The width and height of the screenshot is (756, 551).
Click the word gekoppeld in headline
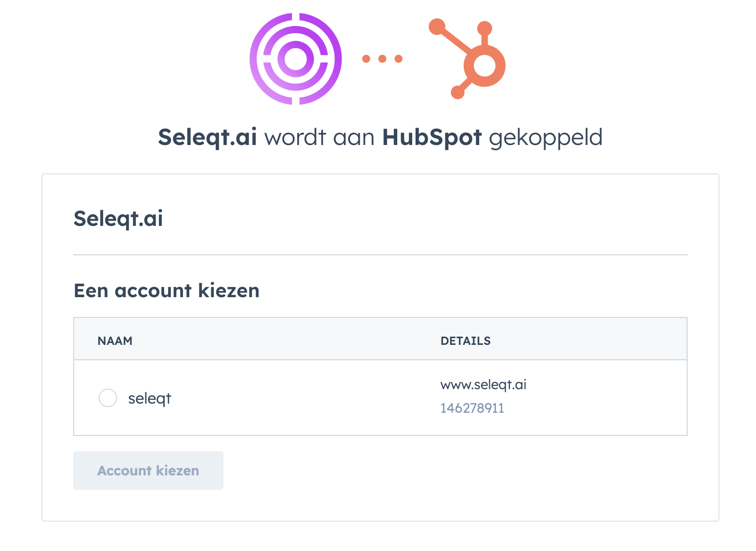coord(545,137)
